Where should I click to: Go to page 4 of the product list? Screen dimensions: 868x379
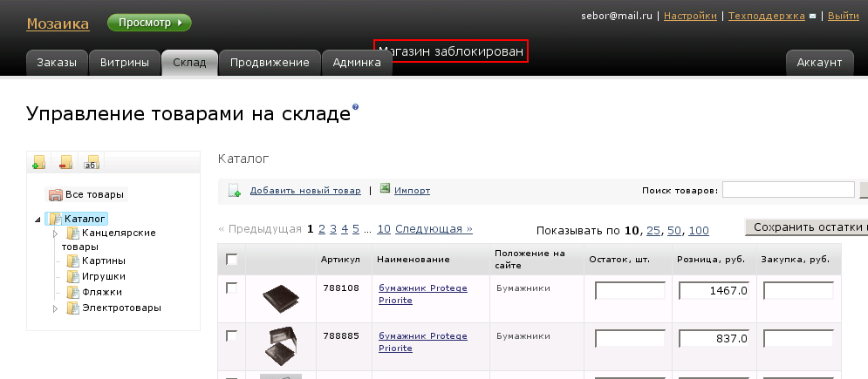pyautogui.click(x=345, y=229)
